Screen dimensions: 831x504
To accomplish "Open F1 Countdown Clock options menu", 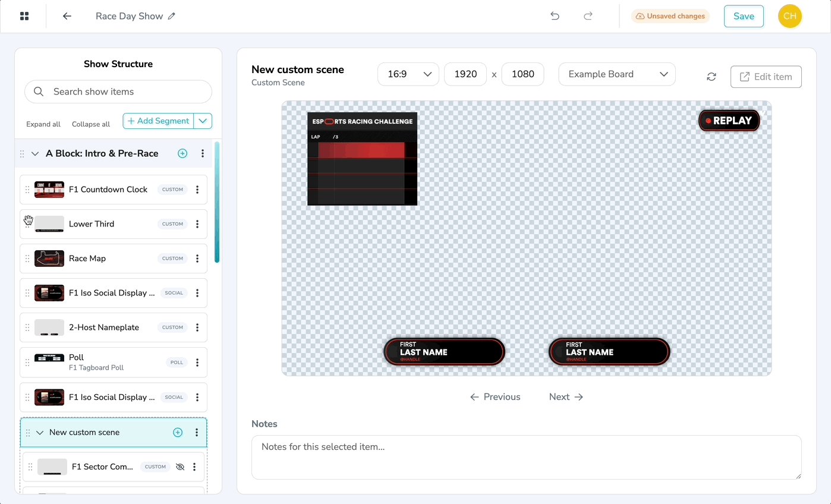I will pyautogui.click(x=197, y=190).
